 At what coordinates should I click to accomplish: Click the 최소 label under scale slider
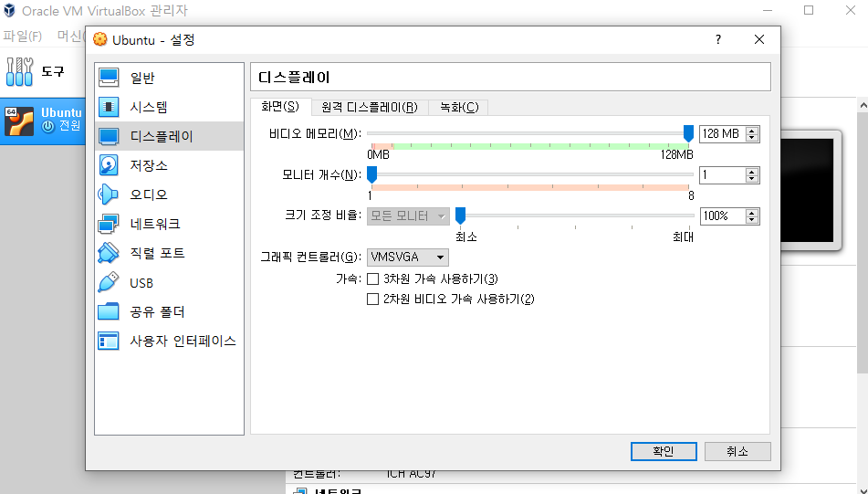[466, 236]
